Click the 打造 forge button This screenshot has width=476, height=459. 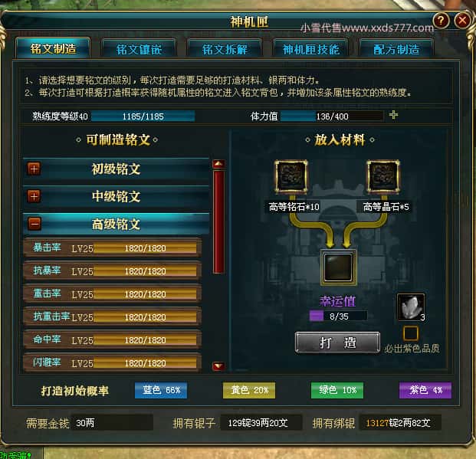click(x=337, y=343)
